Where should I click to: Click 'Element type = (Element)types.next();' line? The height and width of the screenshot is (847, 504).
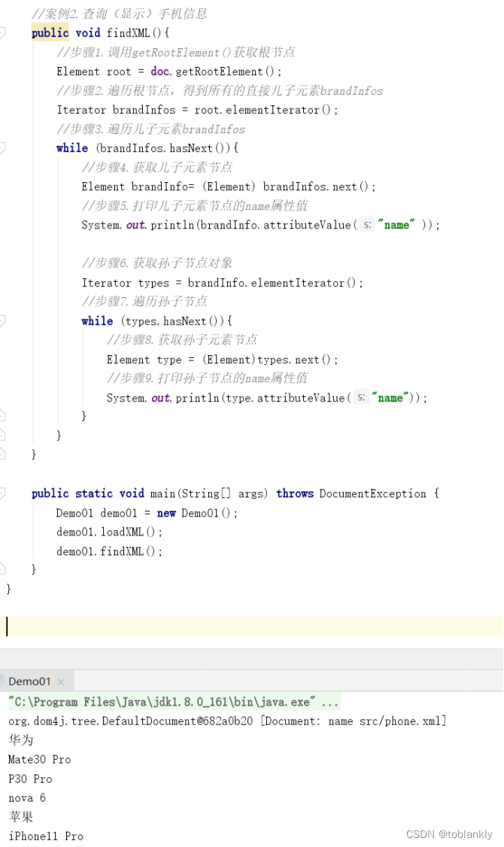[x=222, y=360]
